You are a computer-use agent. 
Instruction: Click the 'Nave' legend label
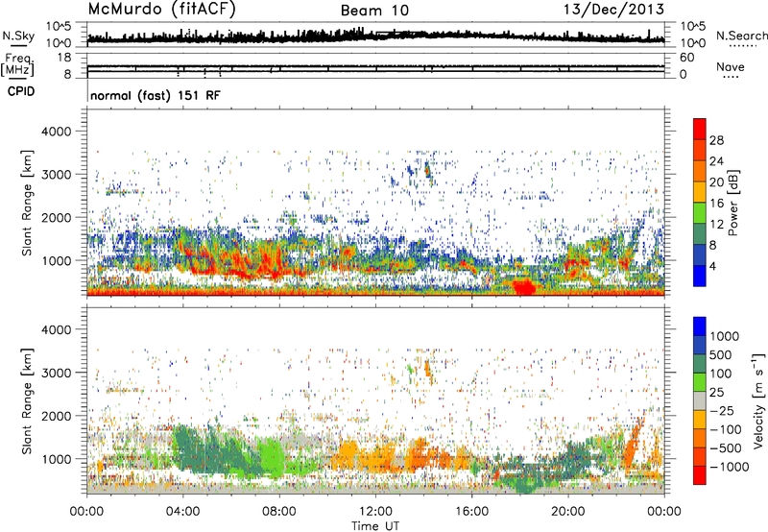coord(731,66)
